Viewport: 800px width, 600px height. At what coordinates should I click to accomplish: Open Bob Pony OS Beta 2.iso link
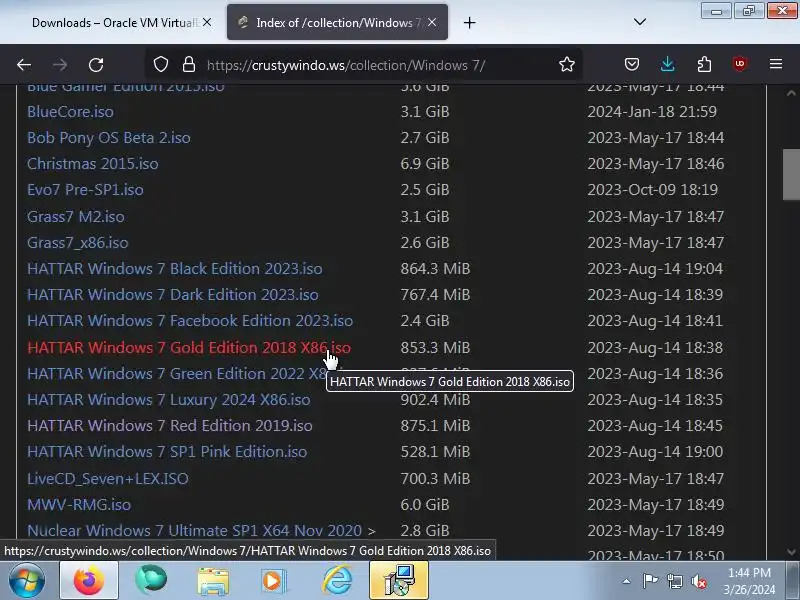[109, 138]
